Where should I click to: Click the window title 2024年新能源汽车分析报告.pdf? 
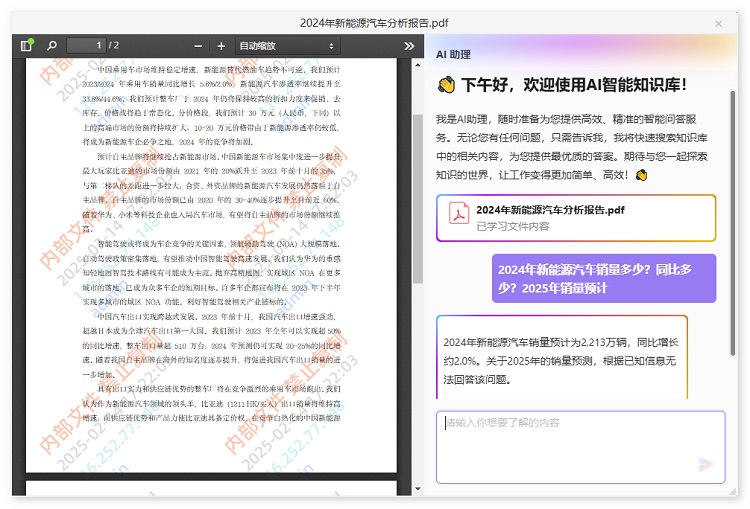[x=374, y=23]
